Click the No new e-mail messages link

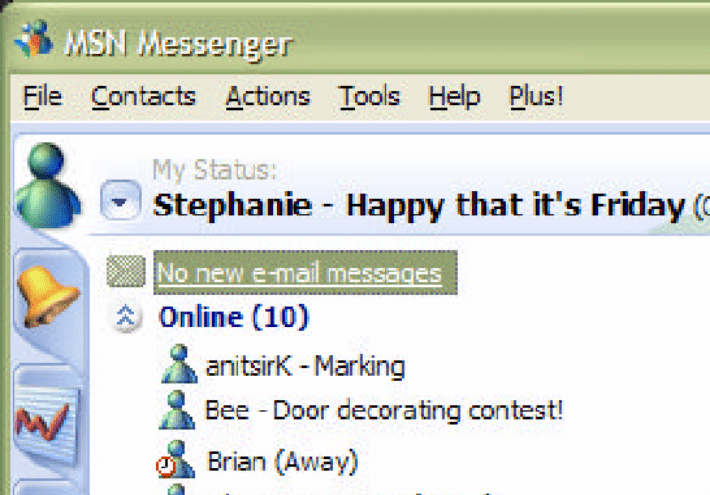(299, 273)
